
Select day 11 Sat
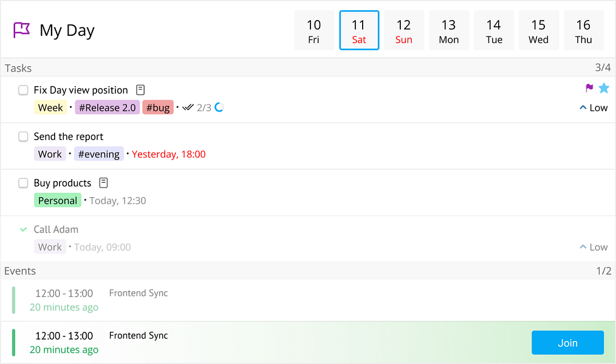pyautogui.click(x=359, y=30)
